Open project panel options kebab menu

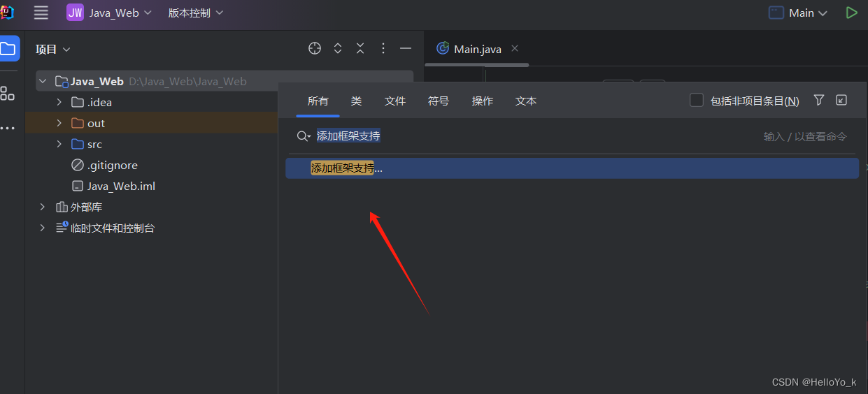383,48
